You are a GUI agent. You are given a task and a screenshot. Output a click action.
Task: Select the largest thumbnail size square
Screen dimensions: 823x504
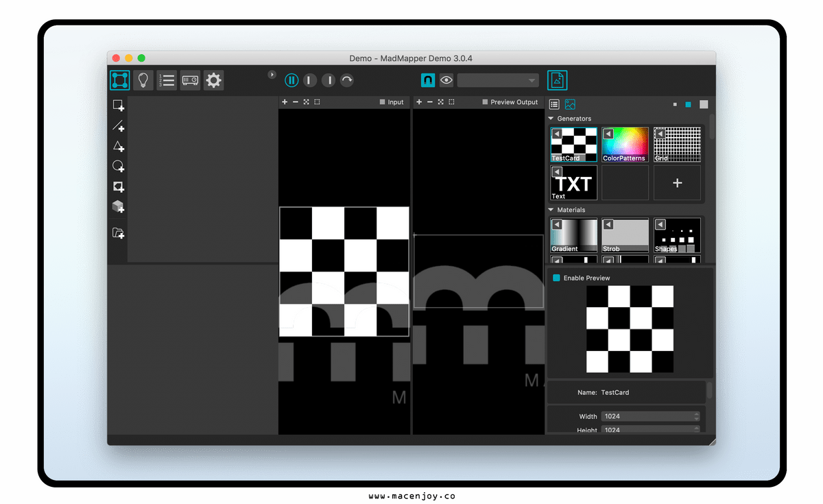point(703,104)
